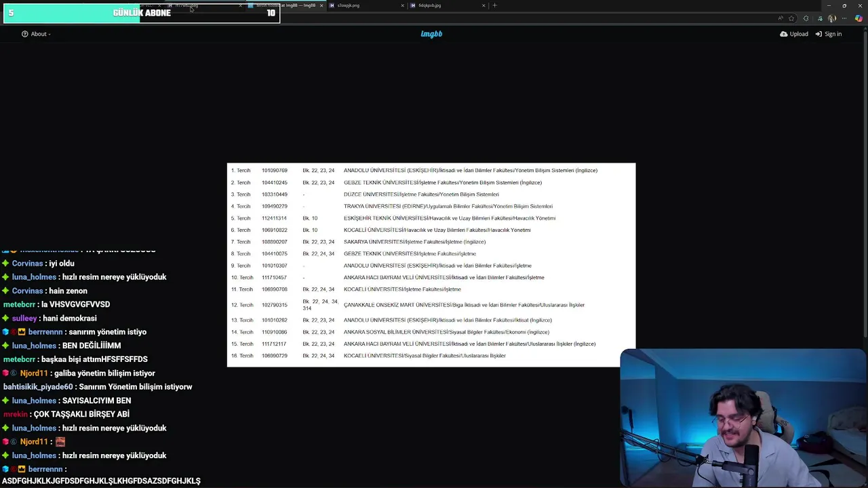Viewport: 868px width, 488px height.
Task: Open the Copilot sidebar icon
Action: pos(859,18)
